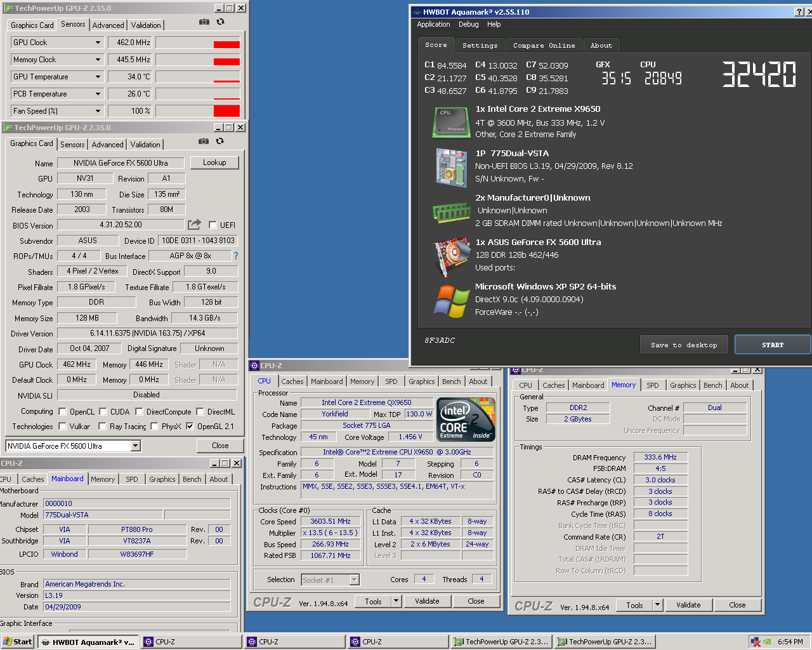Viewport: 812px width, 650px height.
Task: Open the Memory Clock sensor dropdown
Action: (x=98, y=60)
